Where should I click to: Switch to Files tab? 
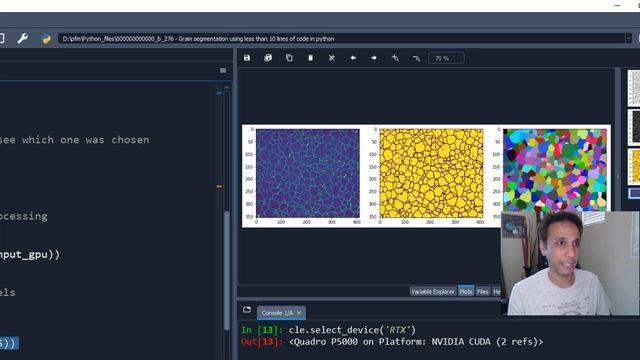(x=483, y=291)
